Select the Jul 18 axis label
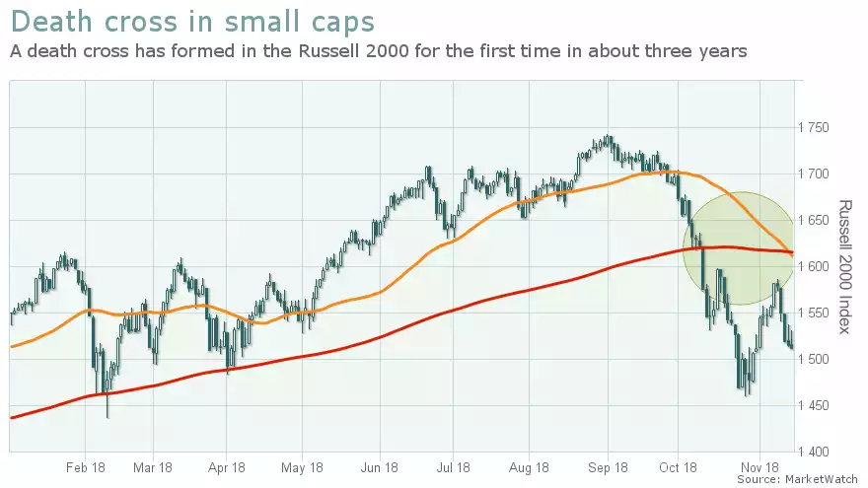 (x=453, y=467)
